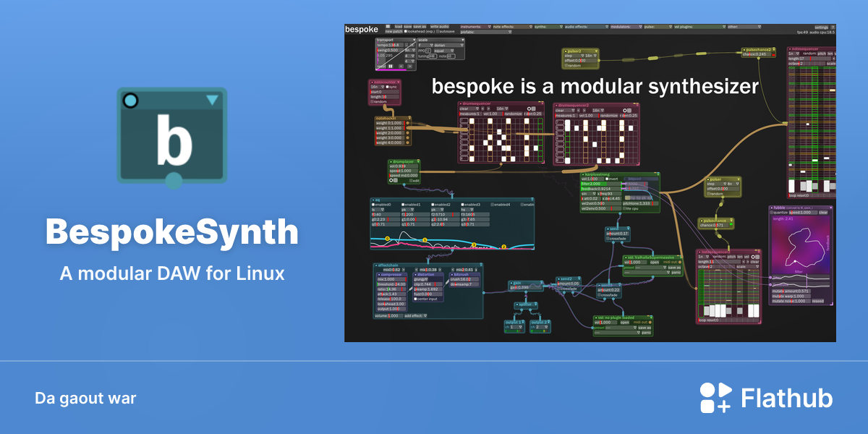Image resolution: width=868 pixels, height=434 pixels.
Task: Click the pause icon in bespoke title bar
Action: click(x=388, y=26)
